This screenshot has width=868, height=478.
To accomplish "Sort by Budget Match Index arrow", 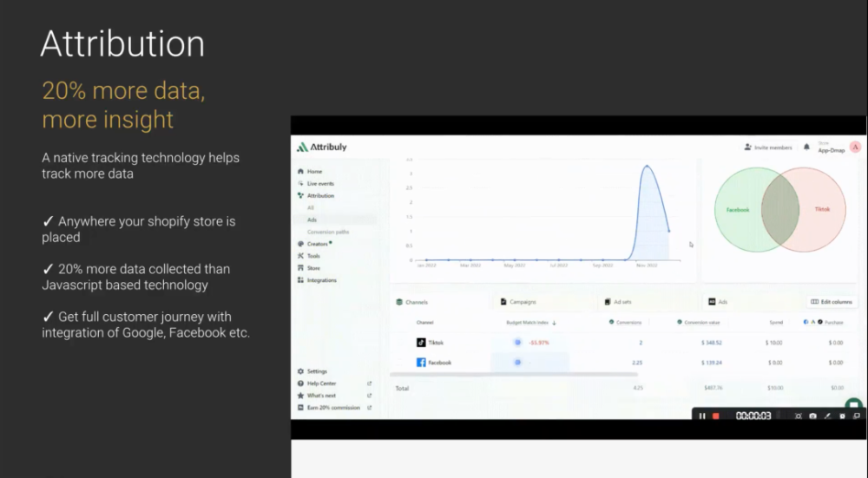I will [x=554, y=323].
